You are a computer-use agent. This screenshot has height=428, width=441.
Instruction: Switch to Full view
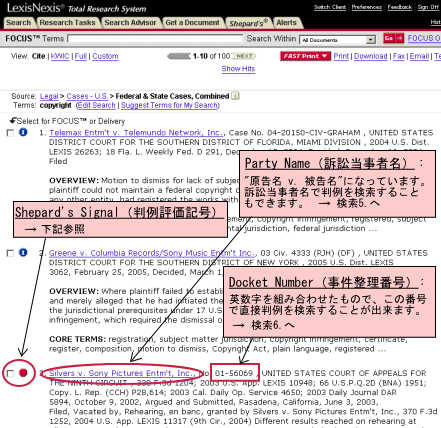81,56
